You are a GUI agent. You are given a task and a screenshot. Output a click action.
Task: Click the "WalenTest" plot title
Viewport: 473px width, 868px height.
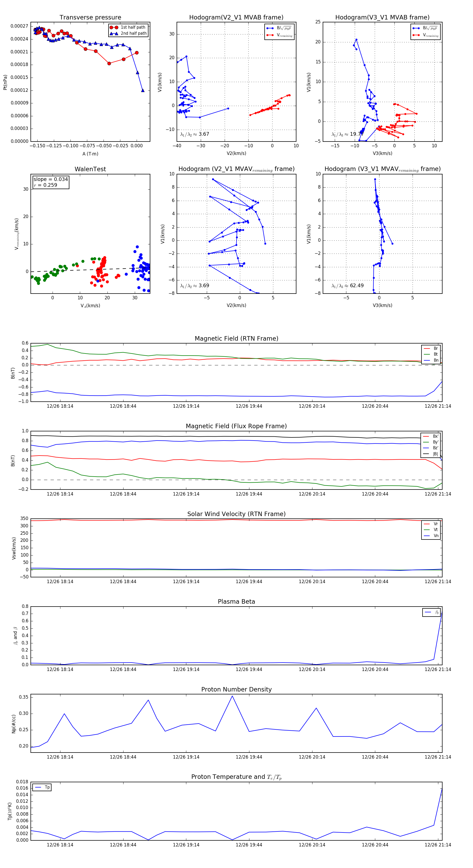[90, 169]
